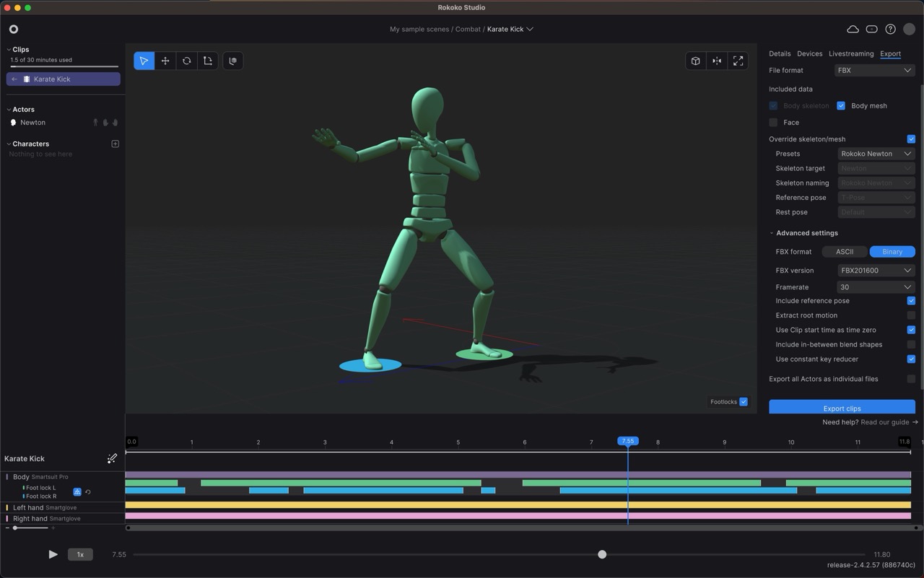The height and width of the screenshot is (578, 924).
Task: Open the help question mark icon
Action: [890, 29]
